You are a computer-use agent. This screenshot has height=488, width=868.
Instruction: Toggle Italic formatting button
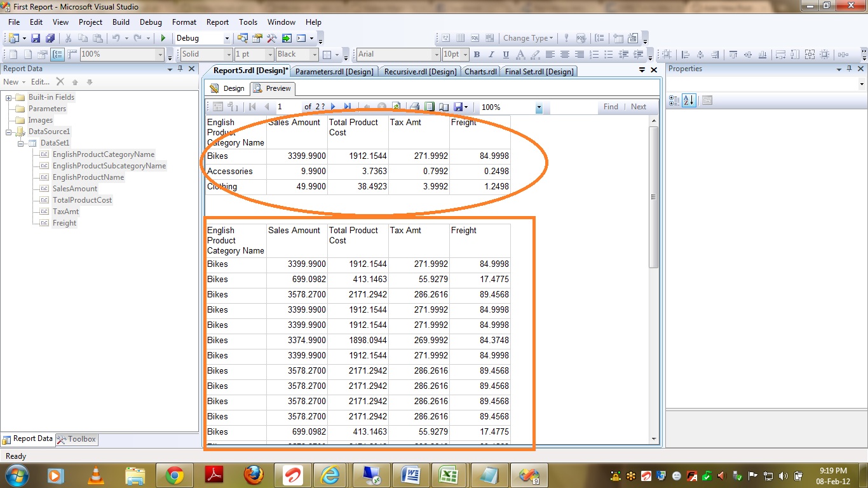click(x=491, y=55)
